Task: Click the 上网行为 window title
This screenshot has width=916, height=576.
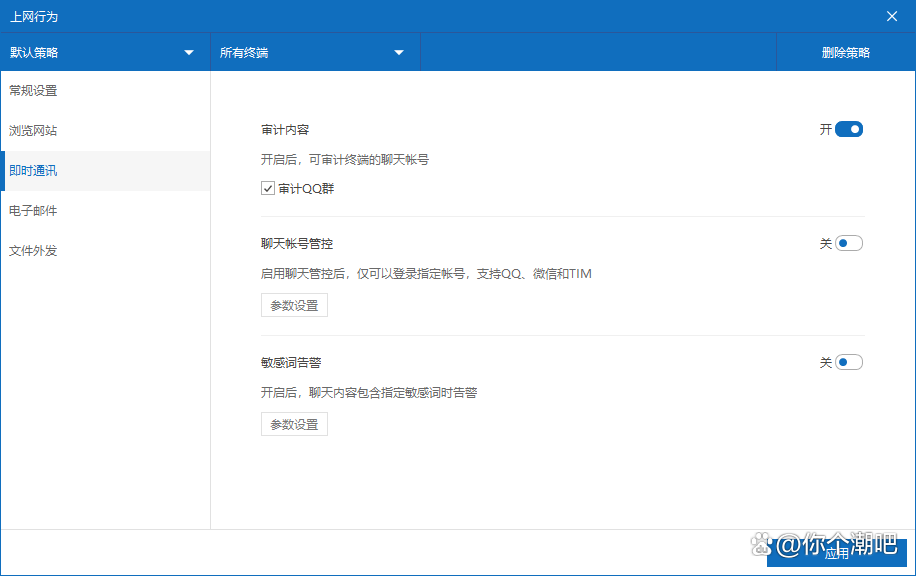Action: tap(34, 16)
